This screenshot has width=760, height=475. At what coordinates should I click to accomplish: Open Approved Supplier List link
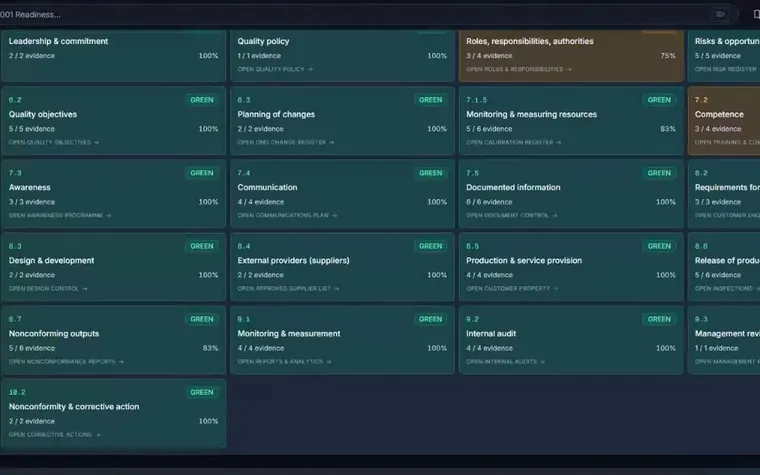[288, 288]
